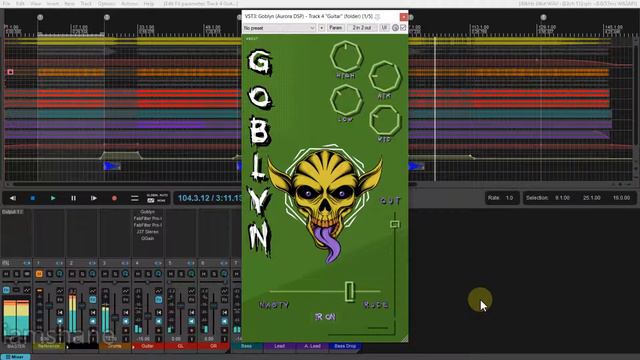The width and height of the screenshot is (640, 360).
Task: Jump to project end in transport
Action: (93, 198)
